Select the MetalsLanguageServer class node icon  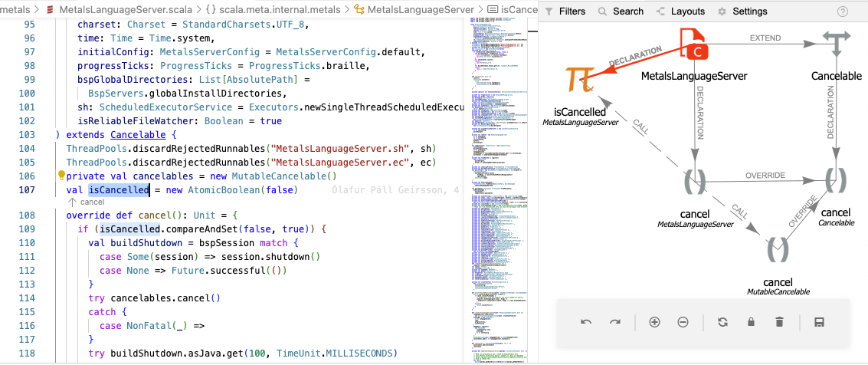point(694,44)
